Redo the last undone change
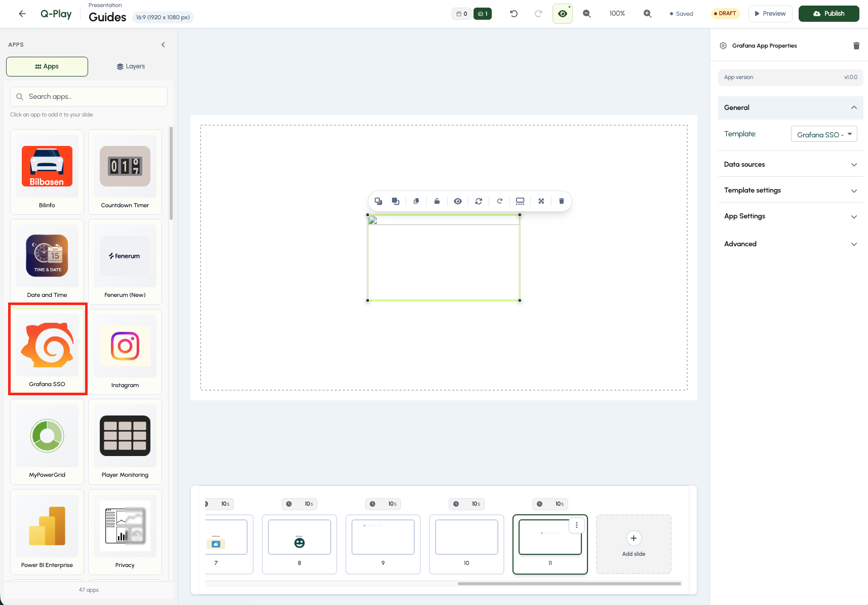The image size is (868, 605). click(x=538, y=14)
